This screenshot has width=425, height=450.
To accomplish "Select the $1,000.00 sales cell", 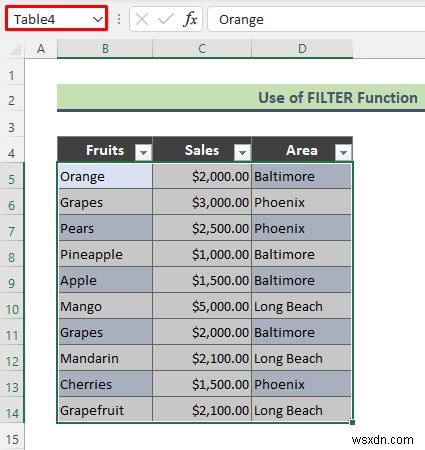I will pyautogui.click(x=202, y=254).
